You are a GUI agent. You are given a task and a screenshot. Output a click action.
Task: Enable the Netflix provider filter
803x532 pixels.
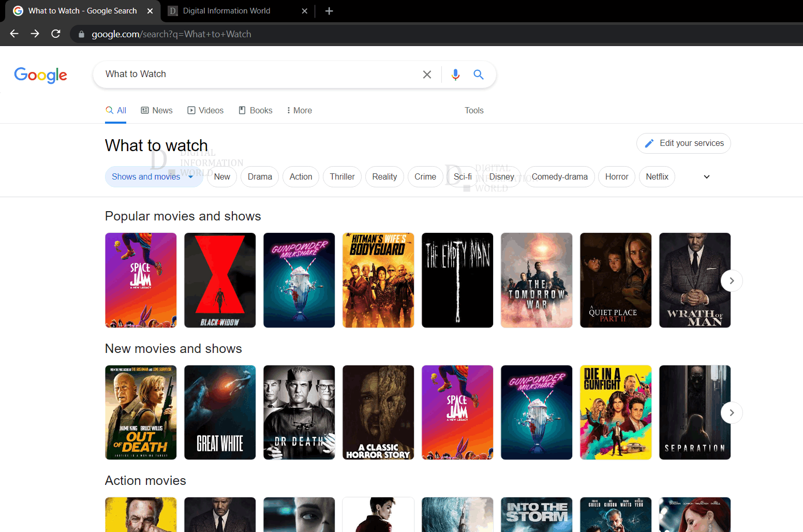(657, 176)
